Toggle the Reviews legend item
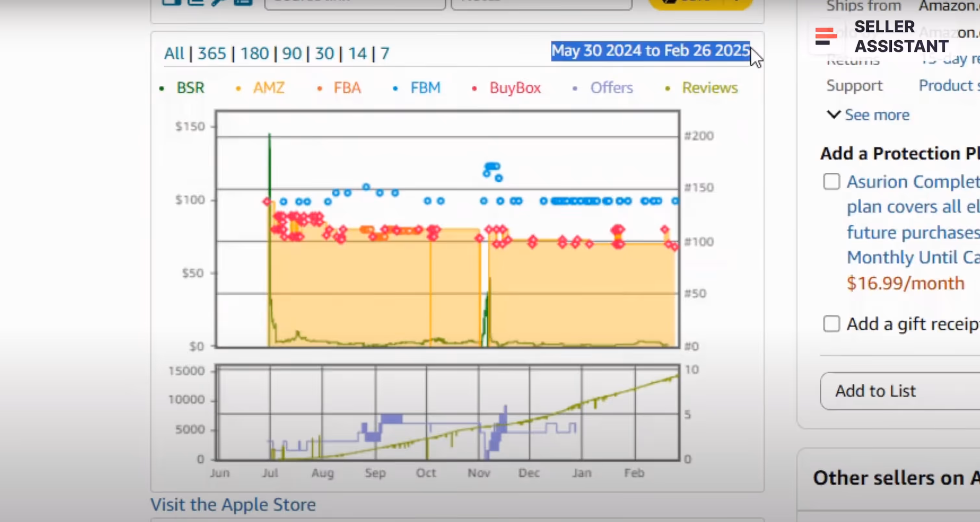Image resolution: width=980 pixels, height=522 pixels. (709, 88)
